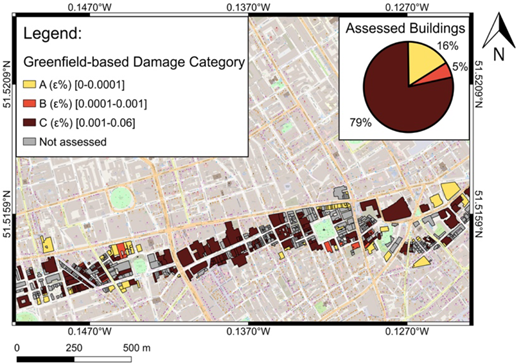Click the red category B legend swatch

(29, 104)
